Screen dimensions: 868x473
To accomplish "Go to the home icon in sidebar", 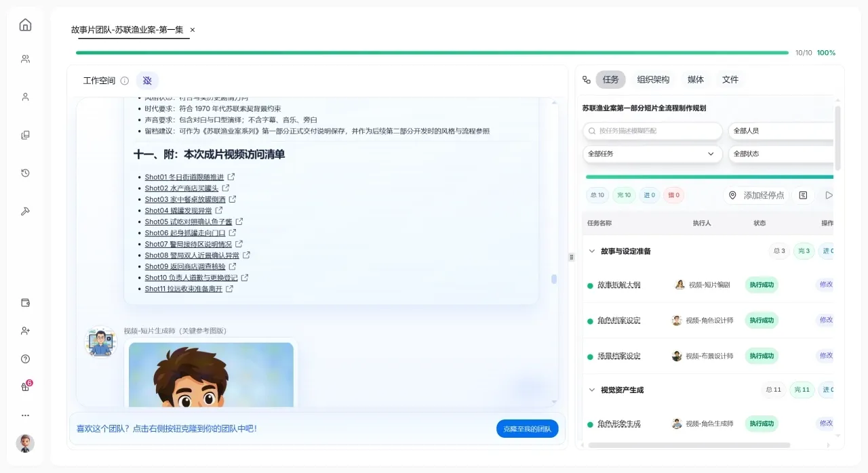I will tap(25, 25).
